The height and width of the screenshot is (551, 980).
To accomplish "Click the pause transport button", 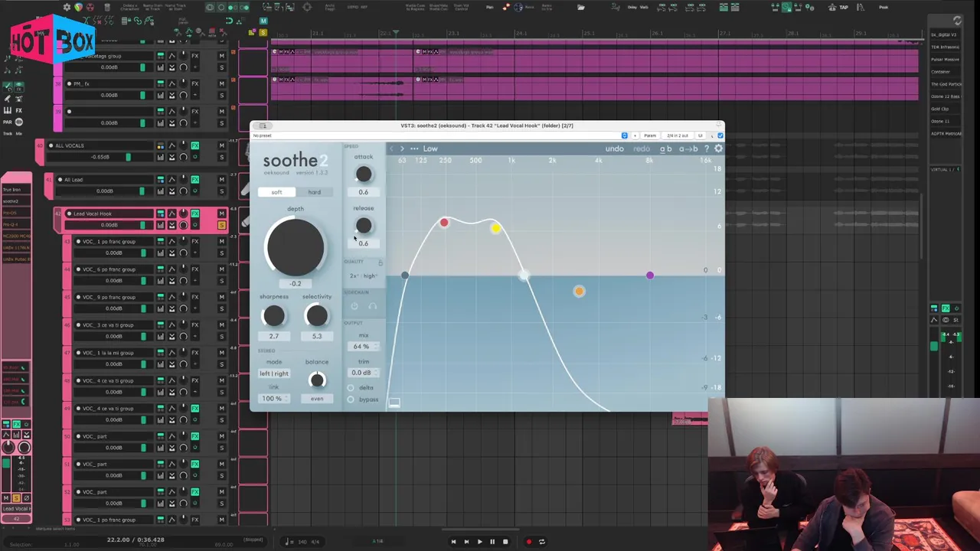I will [492, 542].
